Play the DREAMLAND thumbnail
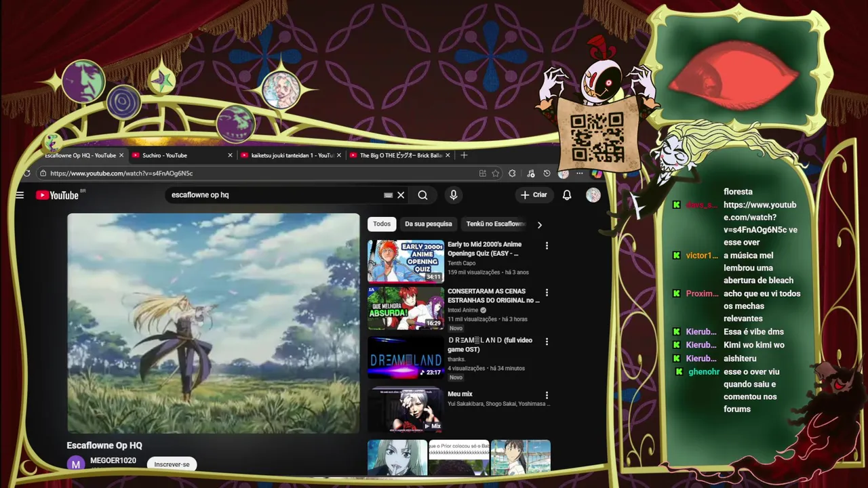 point(406,357)
